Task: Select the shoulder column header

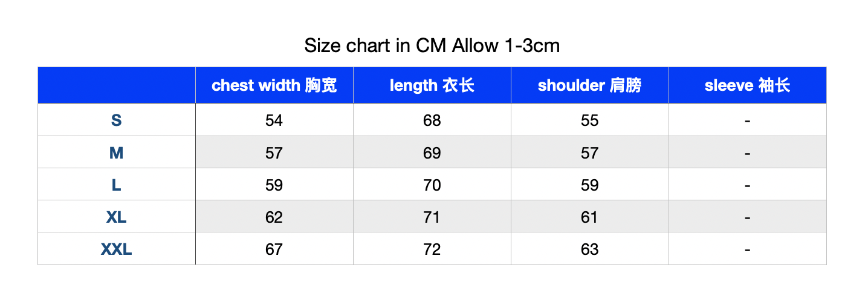Action: (590, 85)
